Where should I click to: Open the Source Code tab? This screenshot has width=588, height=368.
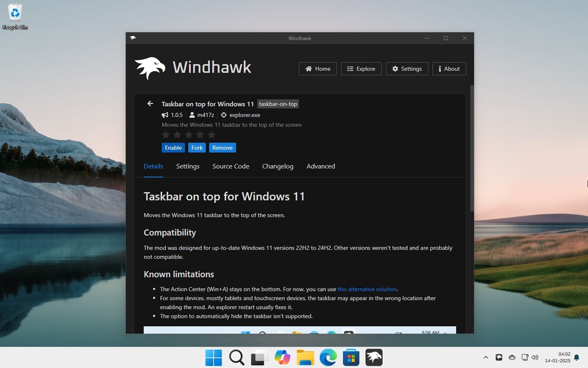pos(230,166)
